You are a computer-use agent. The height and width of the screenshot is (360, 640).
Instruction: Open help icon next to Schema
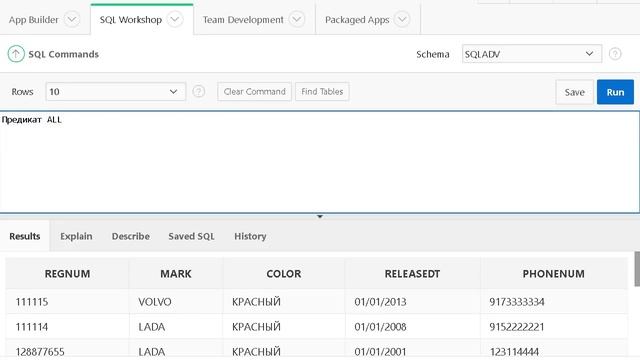pyautogui.click(x=615, y=54)
